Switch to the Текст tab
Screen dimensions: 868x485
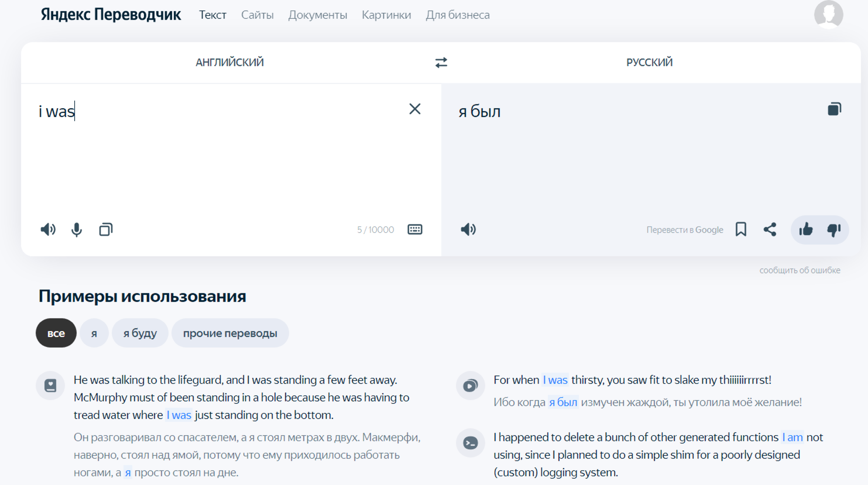tap(213, 15)
